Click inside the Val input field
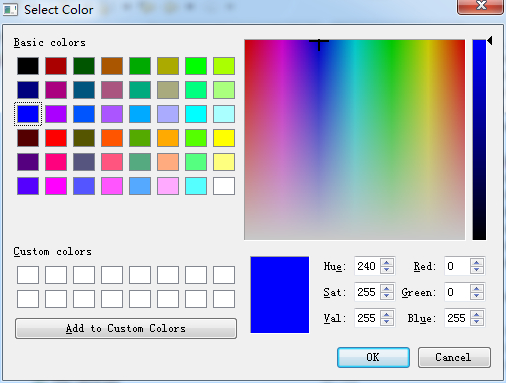506x383 pixels. click(367, 318)
